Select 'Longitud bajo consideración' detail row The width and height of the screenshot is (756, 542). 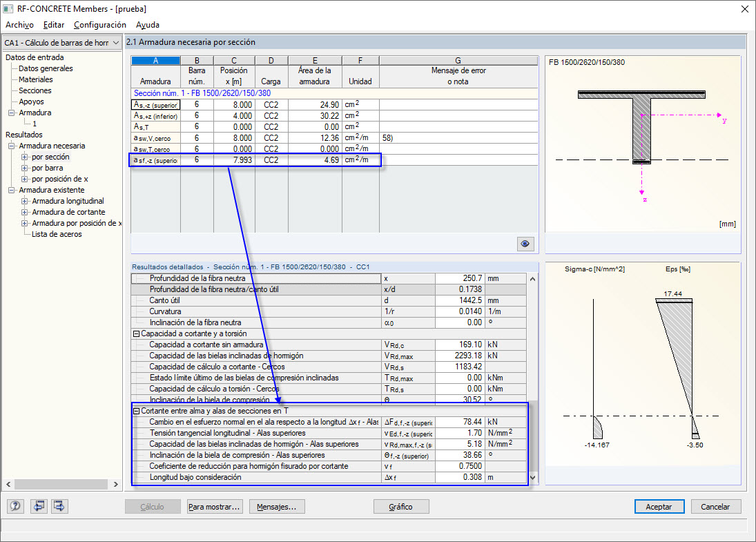point(329,477)
